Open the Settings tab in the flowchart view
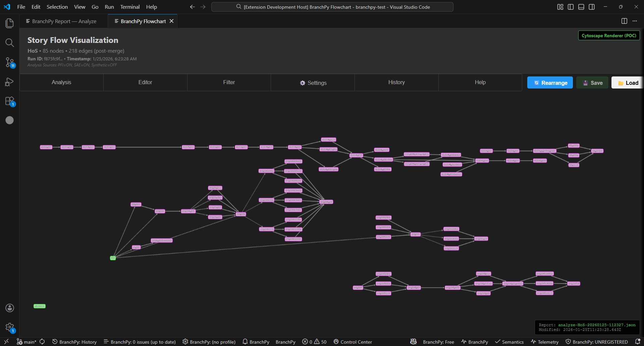The height and width of the screenshot is (346, 644). coord(313,82)
